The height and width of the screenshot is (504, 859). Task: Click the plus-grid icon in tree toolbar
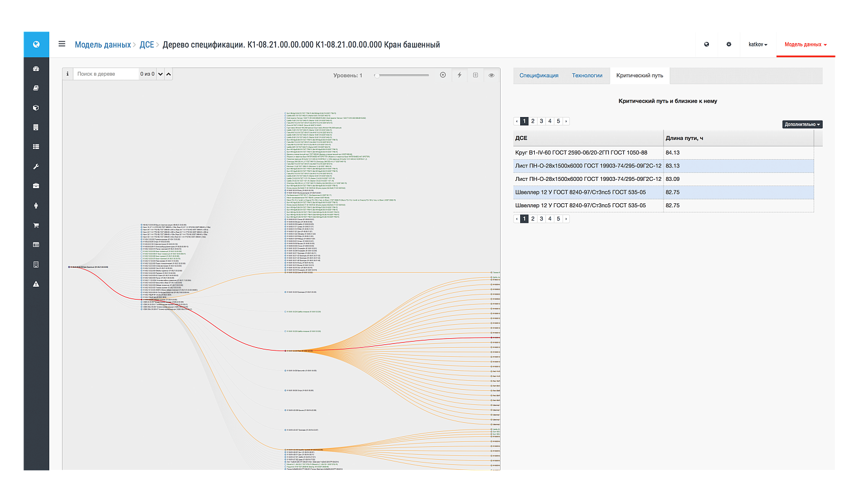pyautogui.click(x=475, y=75)
